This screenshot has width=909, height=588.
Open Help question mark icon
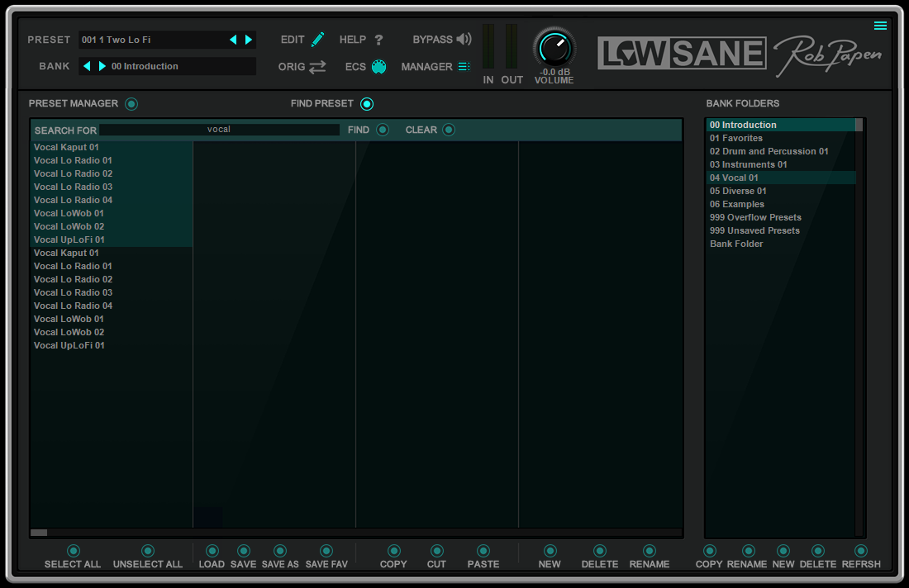[x=378, y=40]
